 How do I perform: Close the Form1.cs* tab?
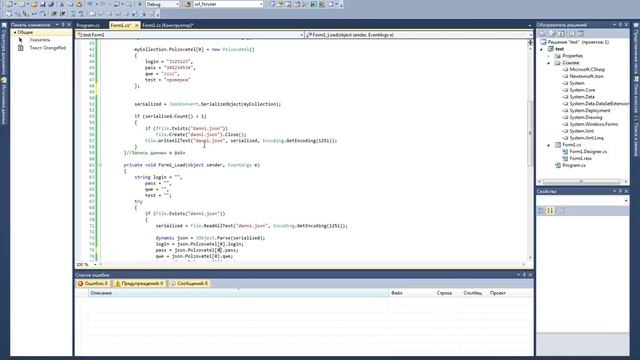click(x=136, y=25)
